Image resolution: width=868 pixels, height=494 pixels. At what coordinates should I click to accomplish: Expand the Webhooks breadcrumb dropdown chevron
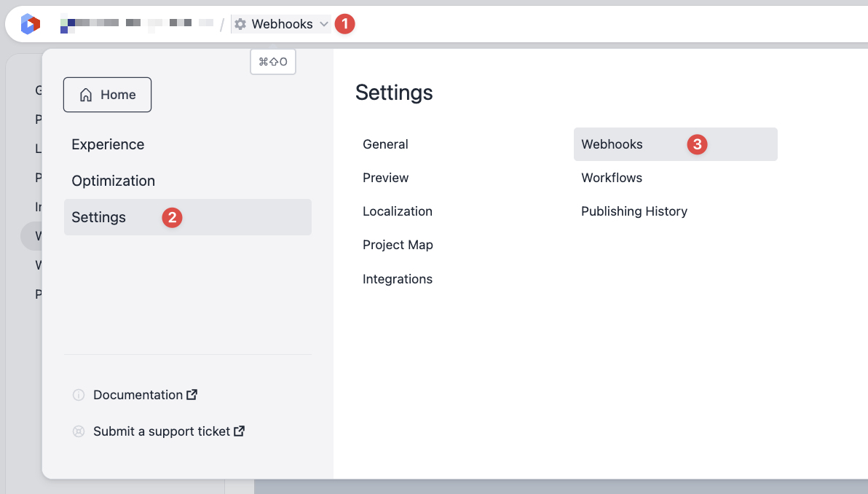[x=324, y=24]
